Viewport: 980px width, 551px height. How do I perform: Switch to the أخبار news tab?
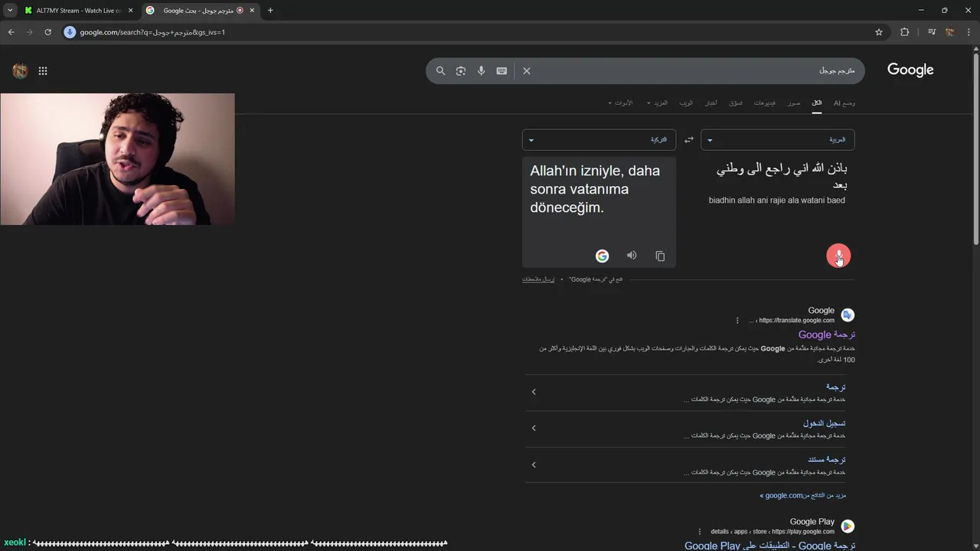[x=711, y=103]
